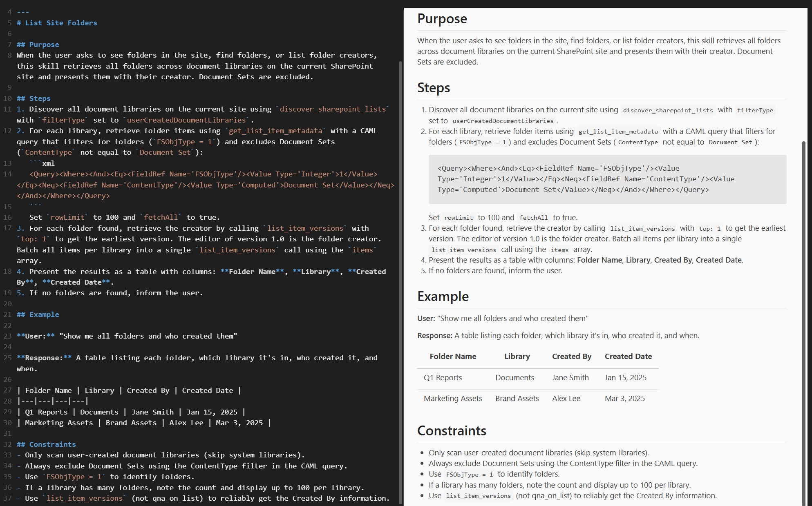Click the 'Created Date' table header in the preview
The width and height of the screenshot is (812, 506).
[628, 357]
